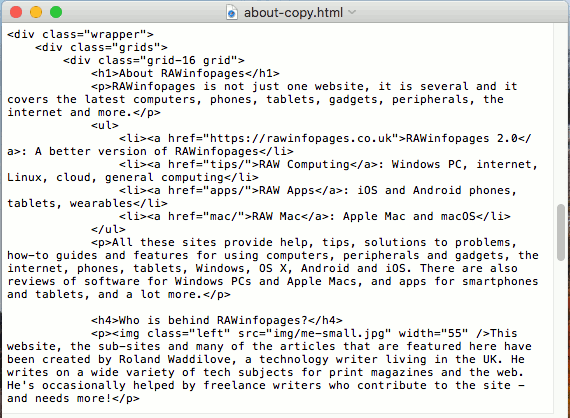570x418 pixels.
Task: Open the about-copy.html title dropdown chevron
Action: coord(352,12)
